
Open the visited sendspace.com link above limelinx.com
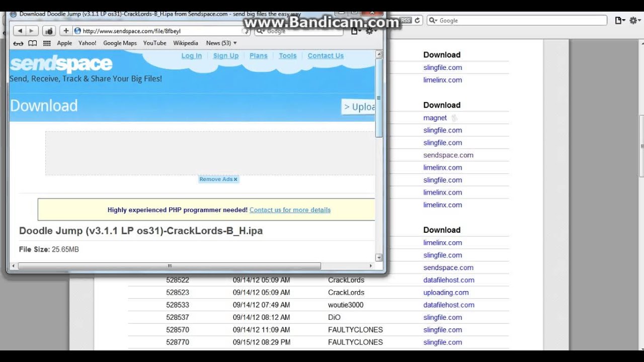448,155
